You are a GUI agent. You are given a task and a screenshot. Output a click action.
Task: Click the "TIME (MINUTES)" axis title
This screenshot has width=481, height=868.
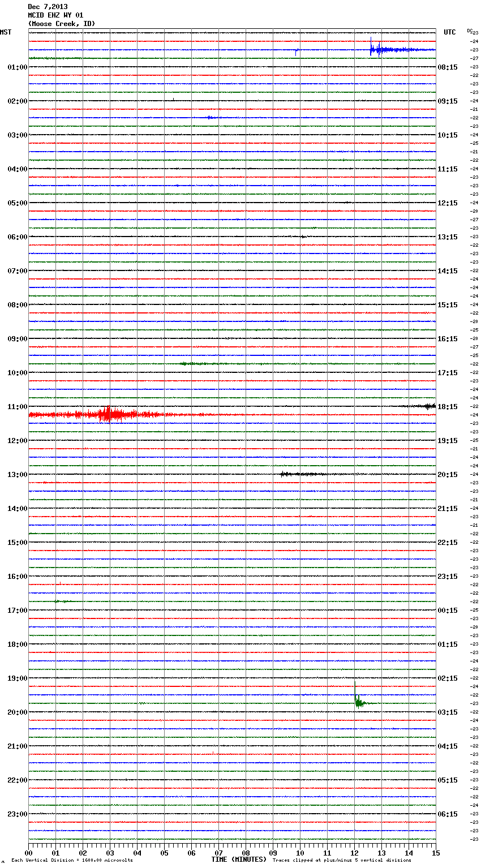pos(239,860)
